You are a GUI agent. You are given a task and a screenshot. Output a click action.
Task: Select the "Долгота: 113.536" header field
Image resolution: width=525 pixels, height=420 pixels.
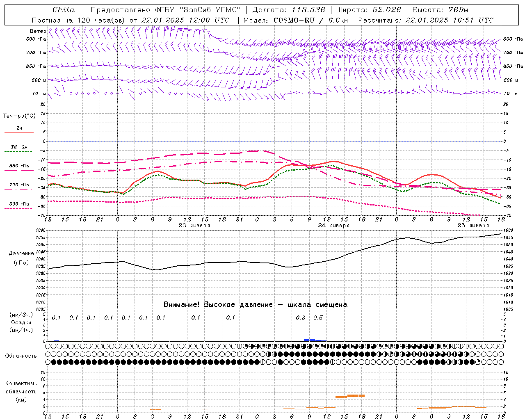point(289,10)
